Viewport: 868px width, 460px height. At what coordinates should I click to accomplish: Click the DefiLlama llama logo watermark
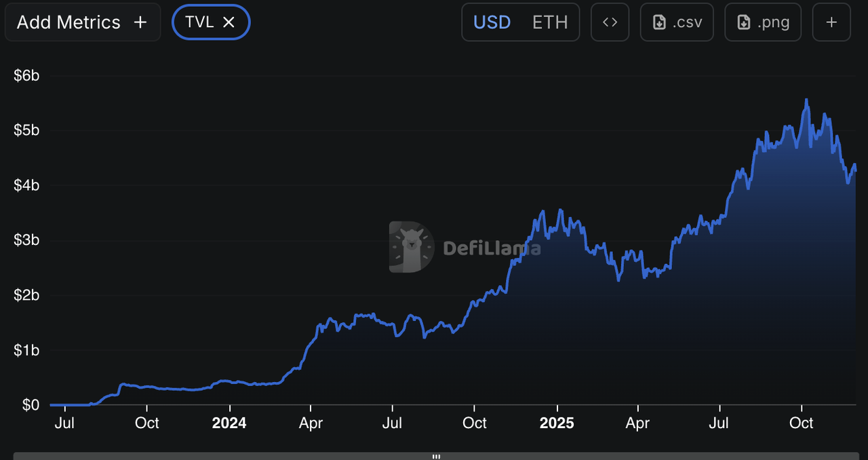coord(412,247)
